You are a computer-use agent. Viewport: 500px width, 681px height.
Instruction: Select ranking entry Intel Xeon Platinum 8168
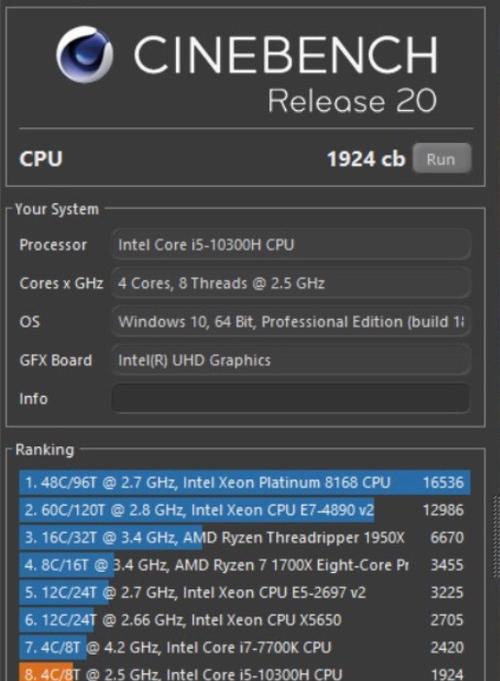pyautogui.click(x=245, y=482)
